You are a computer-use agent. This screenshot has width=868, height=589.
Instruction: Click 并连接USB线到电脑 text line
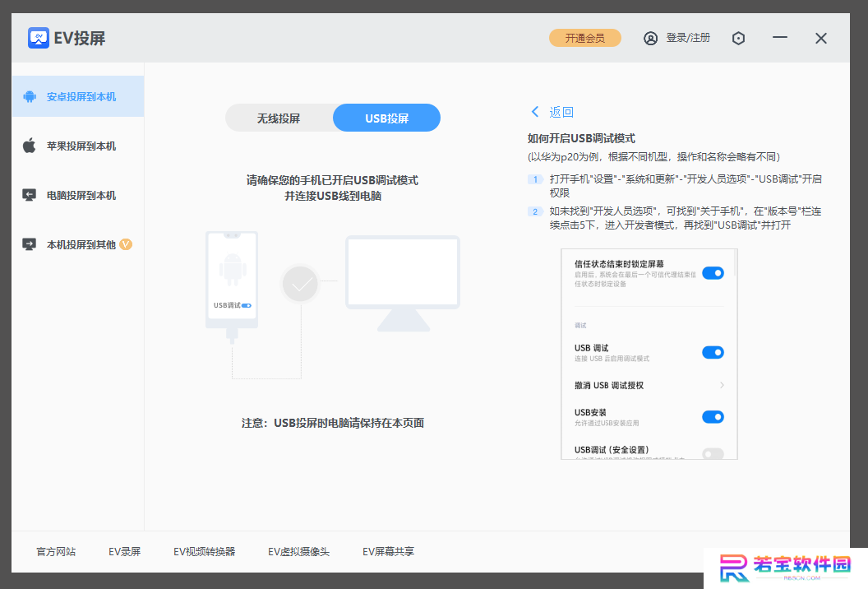point(333,196)
